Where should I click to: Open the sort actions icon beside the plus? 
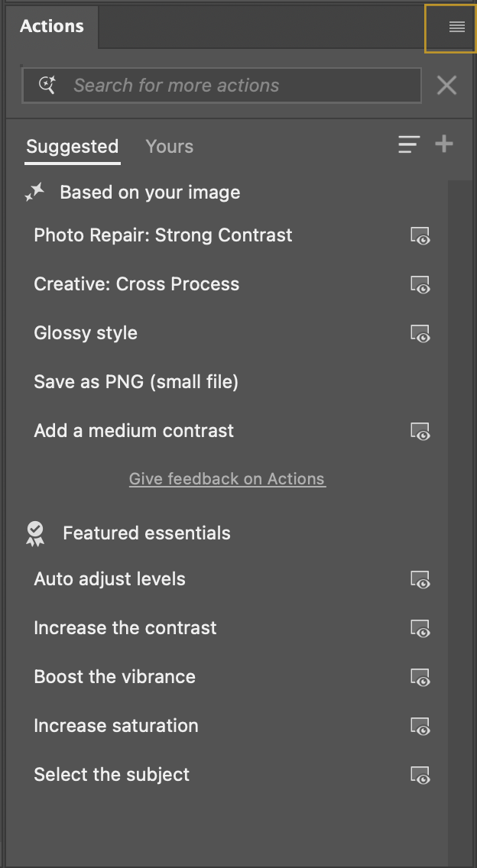[409, 144]
